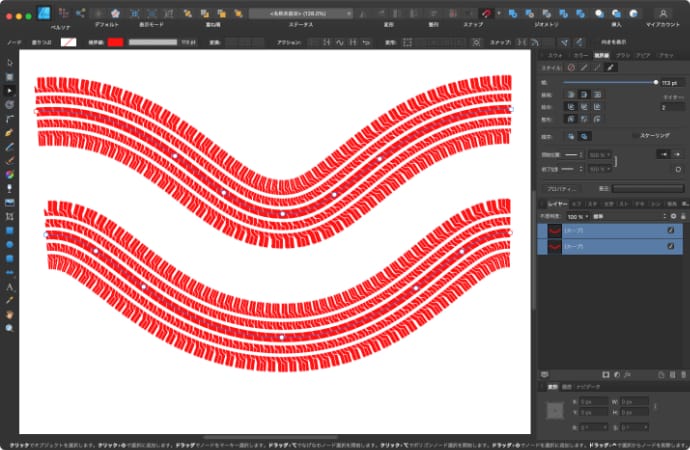This screenshot has height=450, width=690.
Task: Open the layer blend mode 標準 dropdown
Action: 612,215
